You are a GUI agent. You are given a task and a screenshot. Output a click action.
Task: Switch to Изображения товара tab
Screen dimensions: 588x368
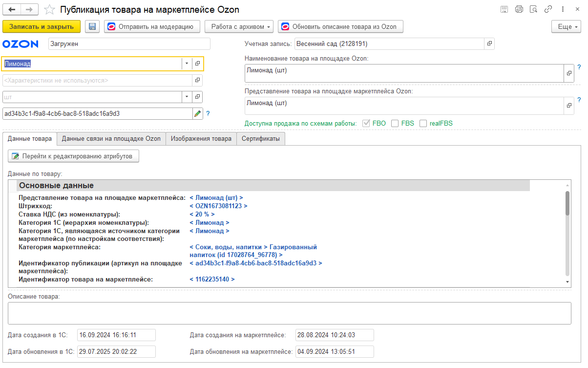[201, 139]
